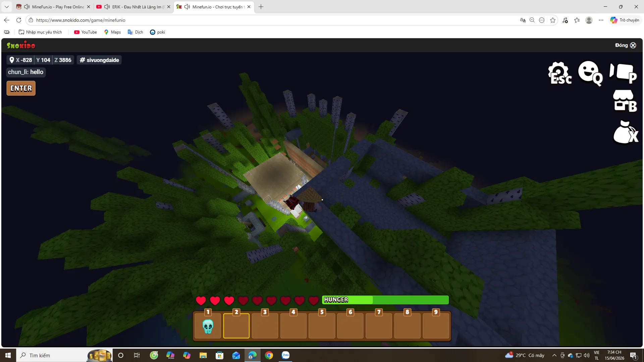Open Nhập mục yêu thích bookmark

click(x=40, y=32)
